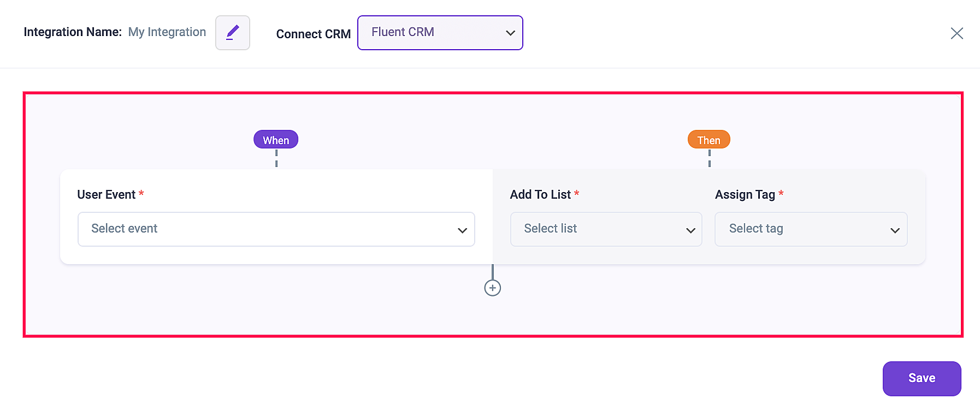The width and height of the screenshot is (980, 417).
Task: Save the integration
Action: coord(922,379)
